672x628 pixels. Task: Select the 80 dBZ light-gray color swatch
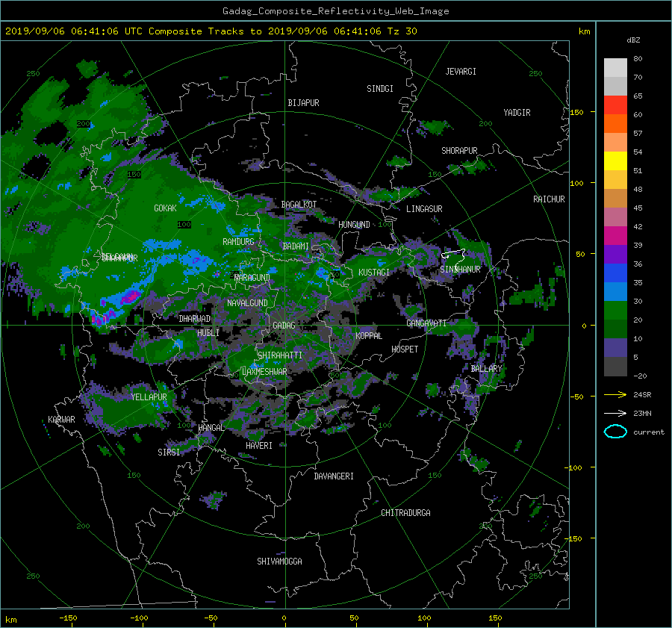[x=615, y=67]
